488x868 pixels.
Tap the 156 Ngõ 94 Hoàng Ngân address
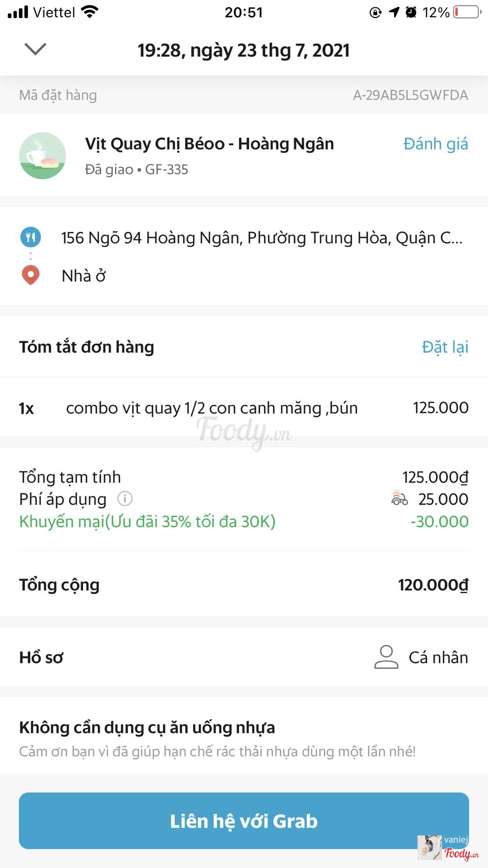click(262, 238)
